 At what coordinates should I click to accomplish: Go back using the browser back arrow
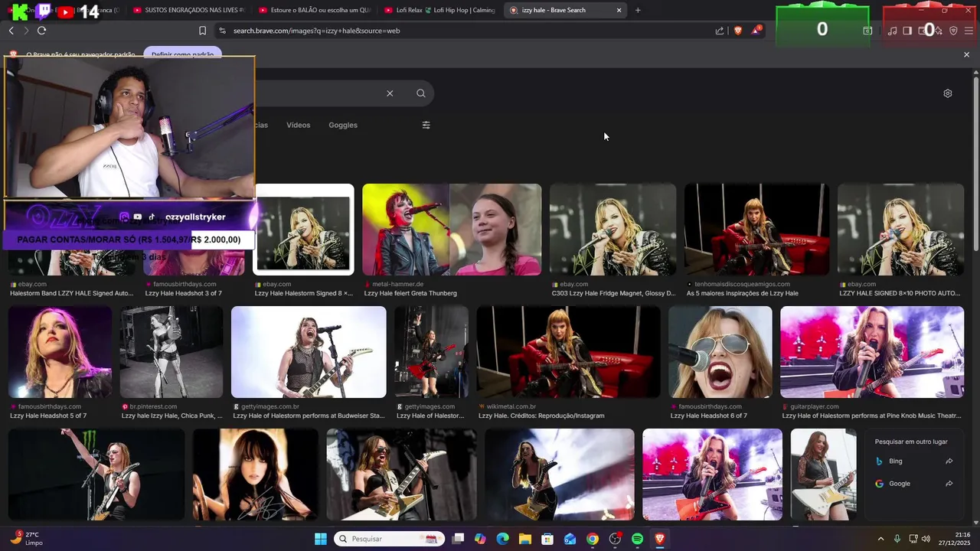pyautogui.click(x=11, y=31)
